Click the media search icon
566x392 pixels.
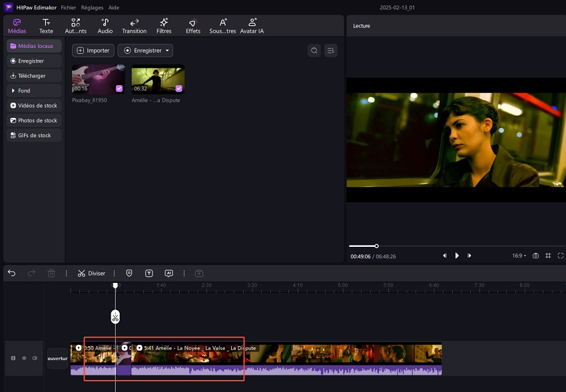314,51
